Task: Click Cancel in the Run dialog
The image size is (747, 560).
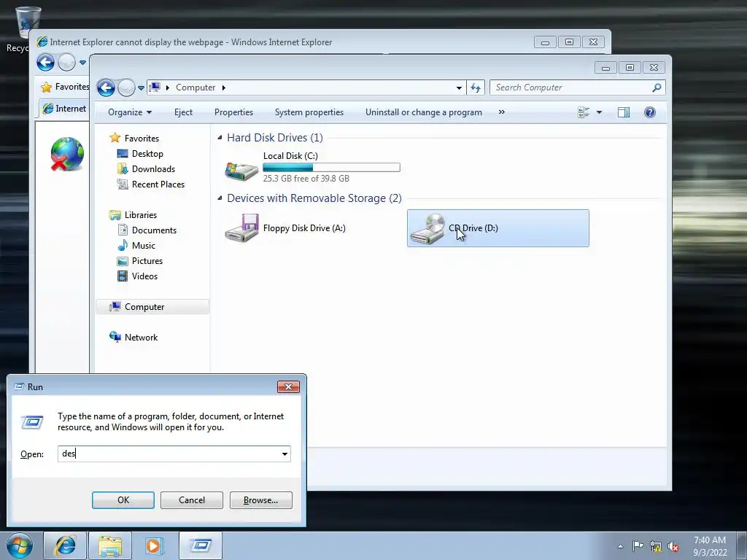Action: coord(192,500)
